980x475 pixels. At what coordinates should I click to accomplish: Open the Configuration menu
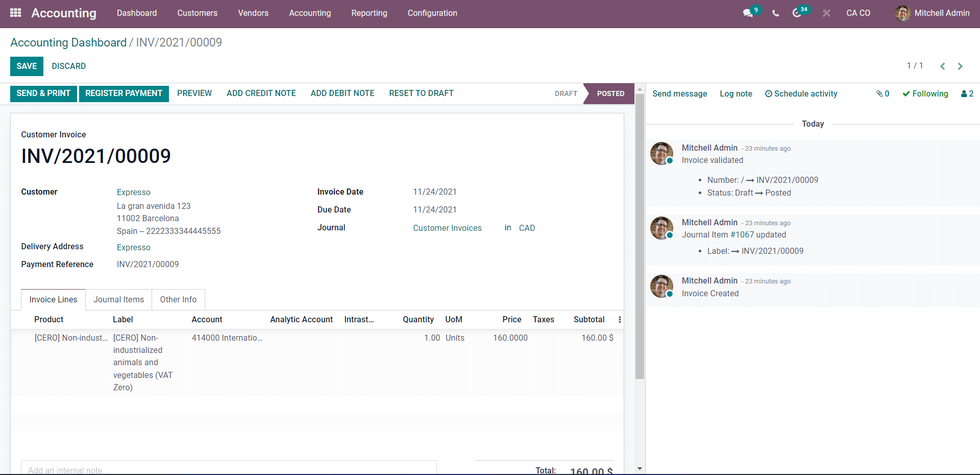coord(432,13)
